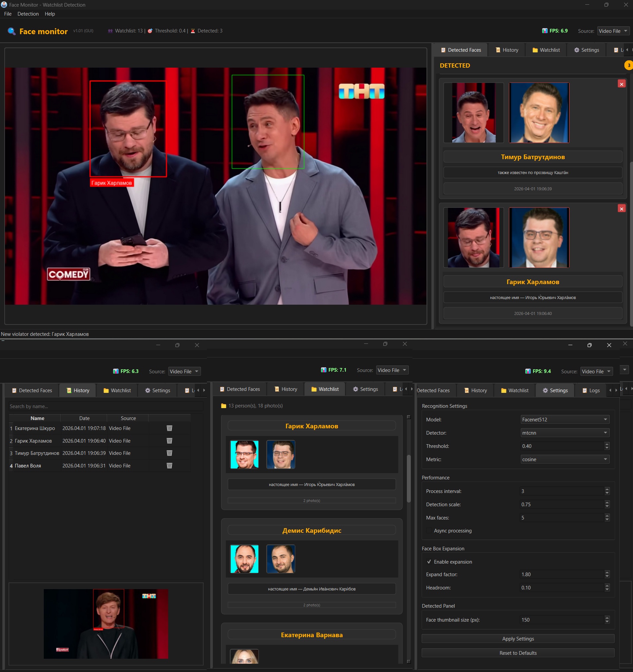This screenshot has width=633, height=672.
Task: Increase the Threshold value with the up arrow
Action: pyautogui.click(x=607, y=444)
